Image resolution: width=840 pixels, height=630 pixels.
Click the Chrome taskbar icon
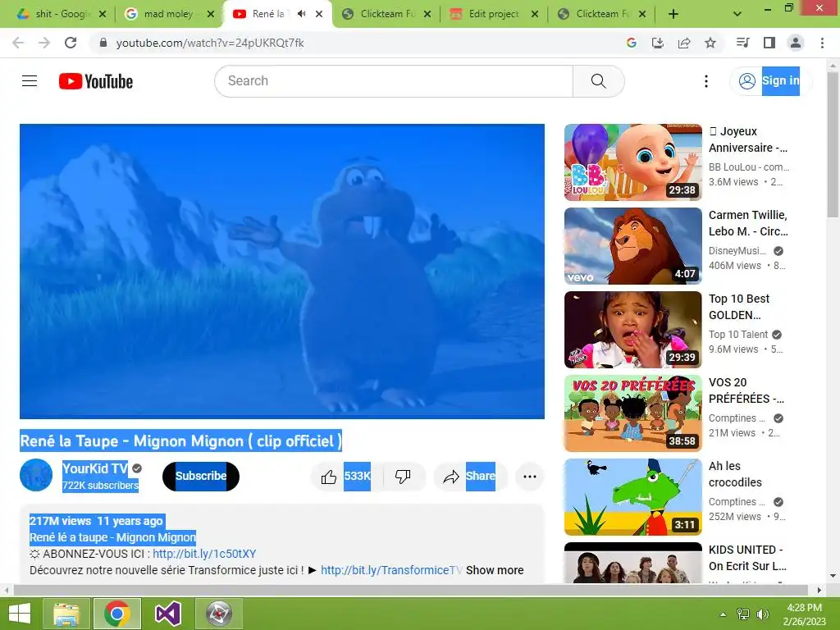tap(116, 614)
